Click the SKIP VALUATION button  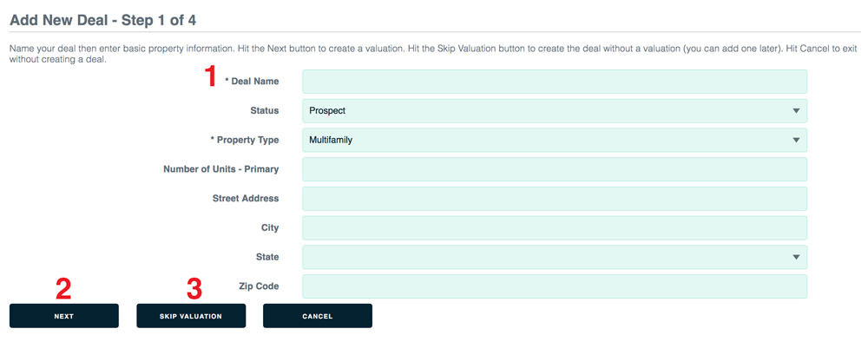coord(191,316)
